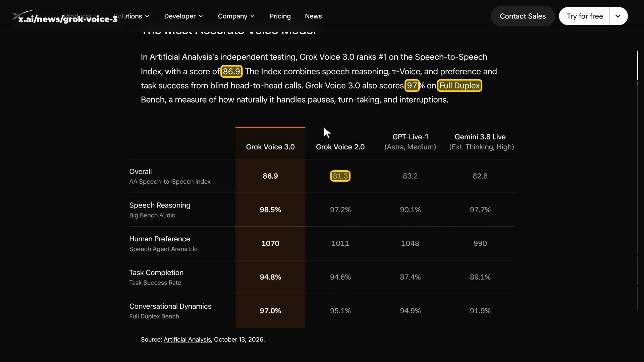This screenshot has height=362, width=644.
Task: Click the Task Completion row label
Action: tap(156, 273)
